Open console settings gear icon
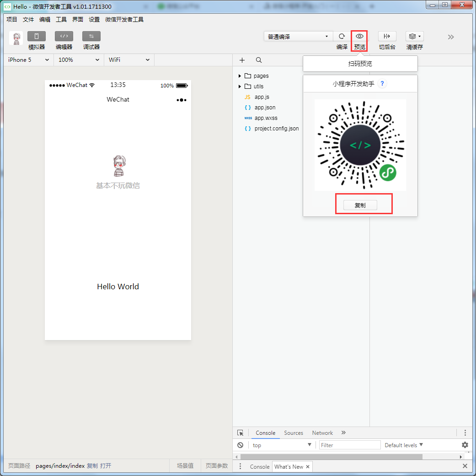This screenshot has height=476, width=476. tap(465, 445)
